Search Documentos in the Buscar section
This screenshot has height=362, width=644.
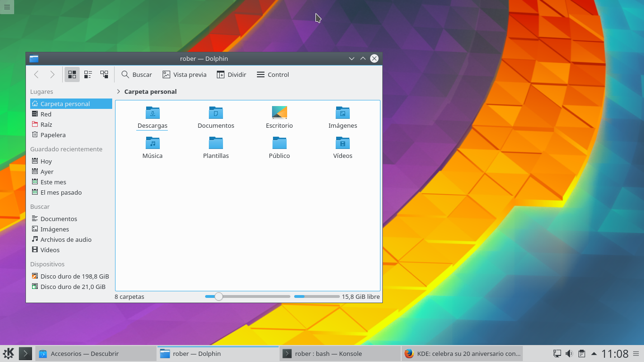[x=71, y=219]
